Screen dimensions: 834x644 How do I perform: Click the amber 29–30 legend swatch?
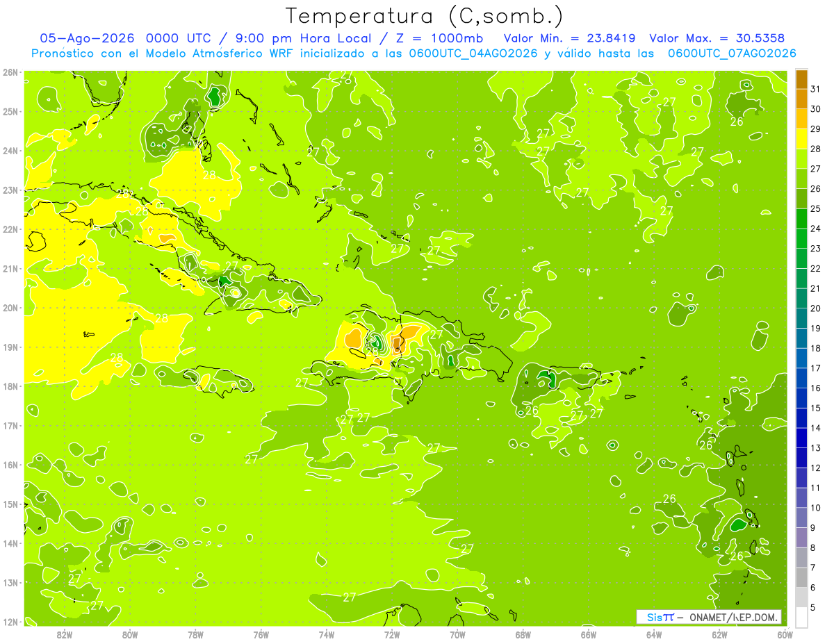coord(801,119)
